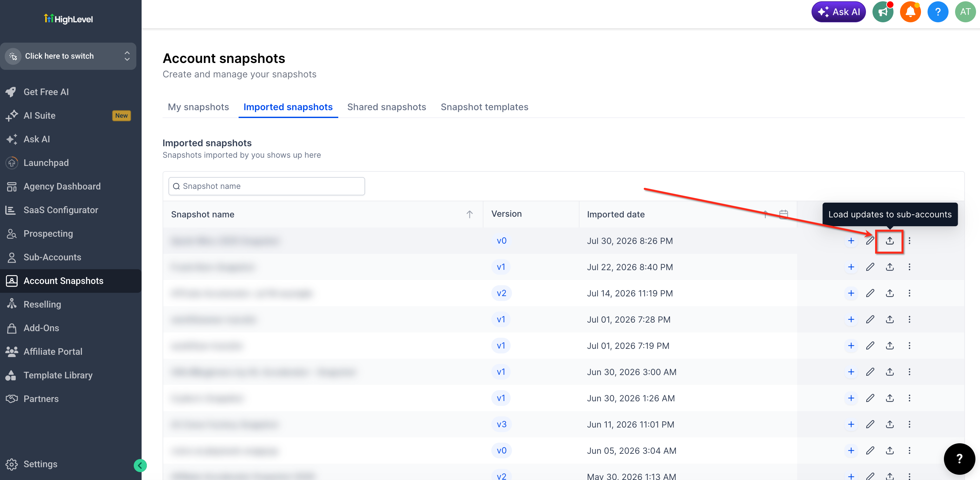Image resolution: width=980 pixels, height=480 pixels.
Task: Open Template Library
Action: (58, 375)
